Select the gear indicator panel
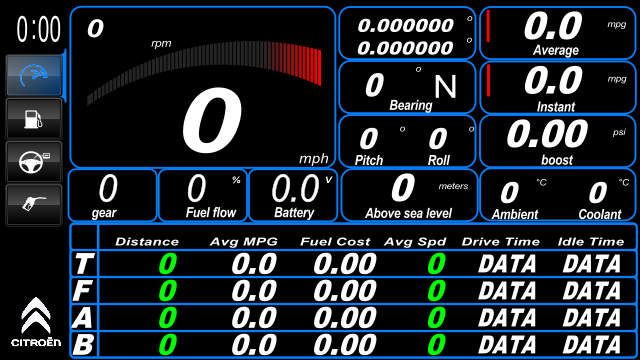The image size is (640, 360). tap(113, 196)
